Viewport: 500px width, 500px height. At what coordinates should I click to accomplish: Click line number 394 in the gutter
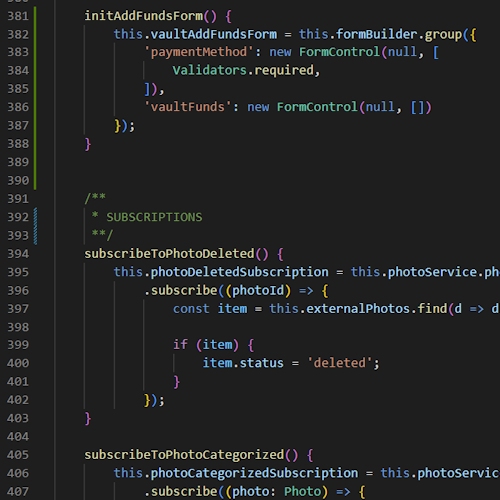pyautogui.click(x=18, y=254)
